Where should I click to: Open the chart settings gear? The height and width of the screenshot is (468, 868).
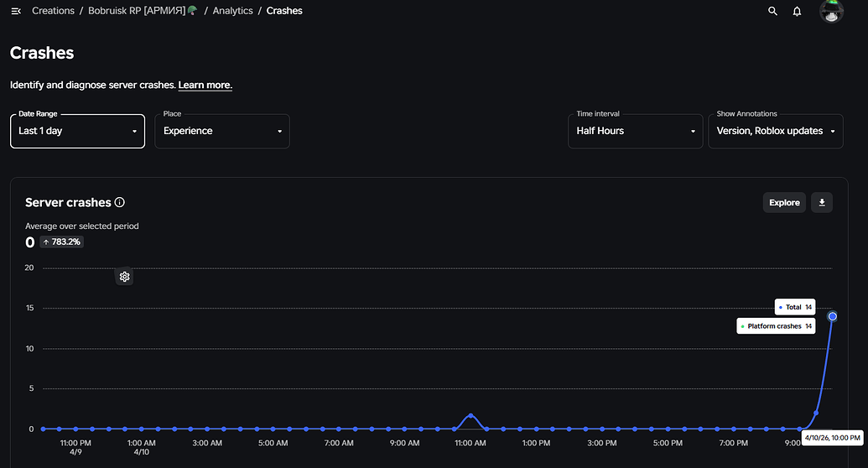[125, 277]
